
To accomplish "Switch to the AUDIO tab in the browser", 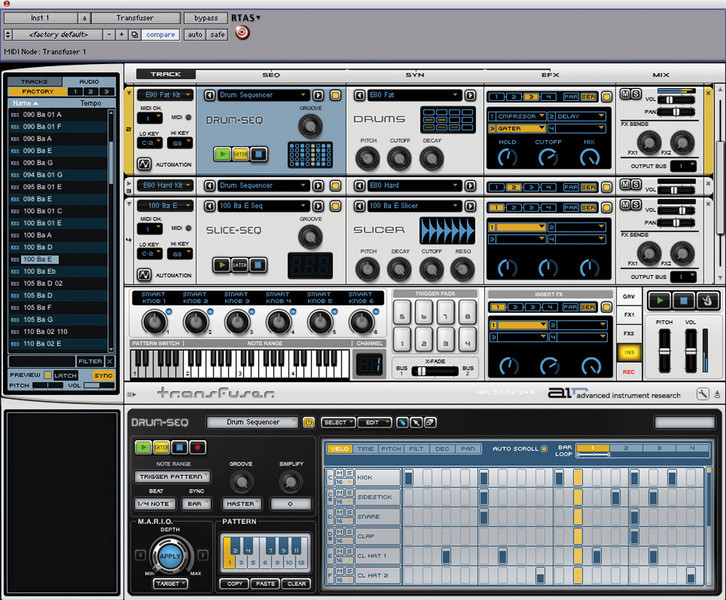I will coord(89,81).
